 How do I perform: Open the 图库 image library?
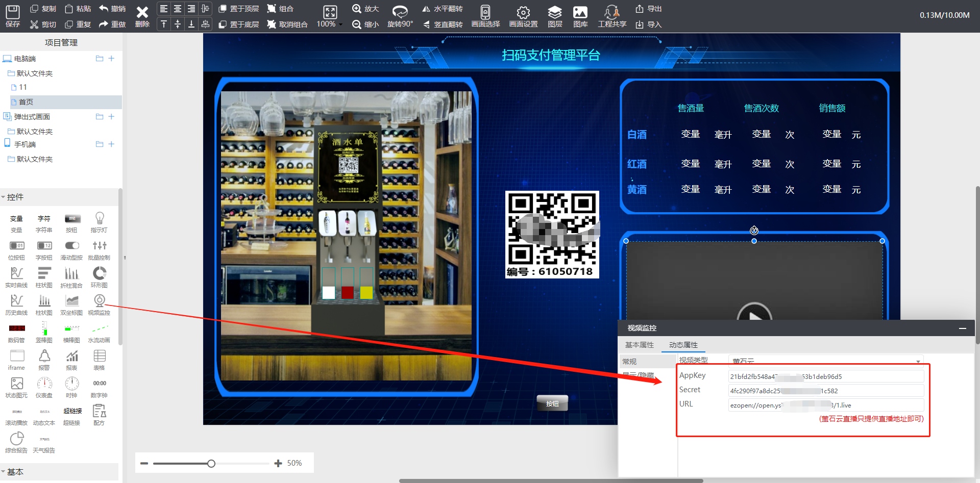(580, 16)
